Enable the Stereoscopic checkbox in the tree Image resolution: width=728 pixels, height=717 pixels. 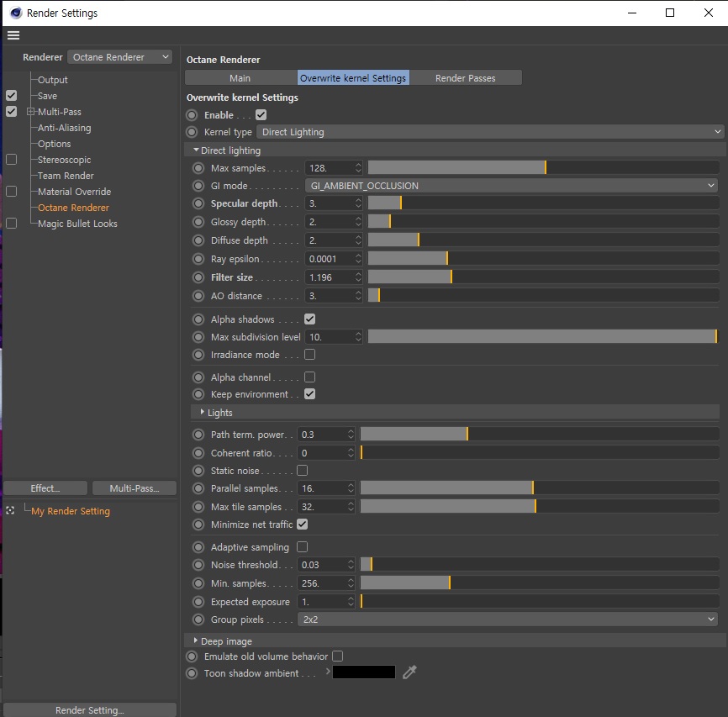(x=12, y=159)
